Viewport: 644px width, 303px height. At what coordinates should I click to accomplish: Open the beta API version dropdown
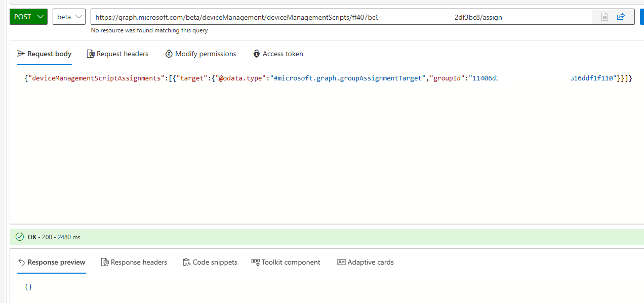tap(69, 16)
